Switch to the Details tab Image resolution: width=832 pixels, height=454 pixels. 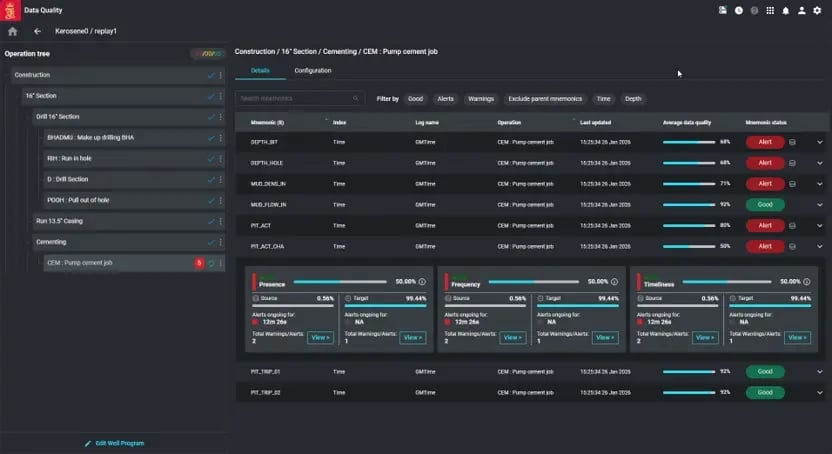(x=260, y=71)
